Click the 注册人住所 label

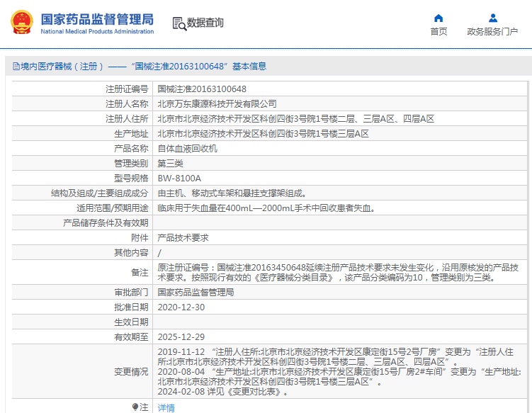pyautogui.click(x=127, y=119)
